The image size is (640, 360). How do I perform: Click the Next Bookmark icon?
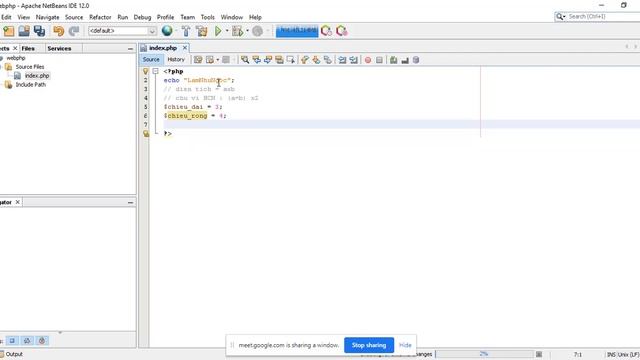click(x=316, y=60)
